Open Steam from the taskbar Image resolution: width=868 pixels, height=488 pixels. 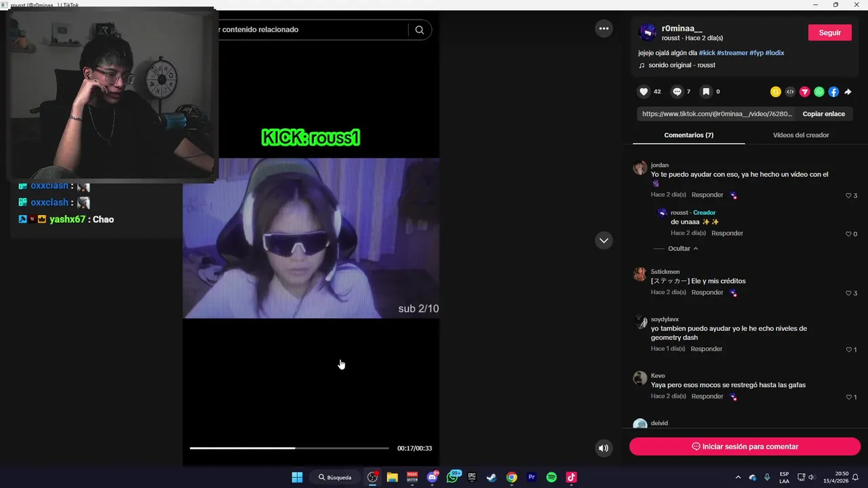coord(492,477)
